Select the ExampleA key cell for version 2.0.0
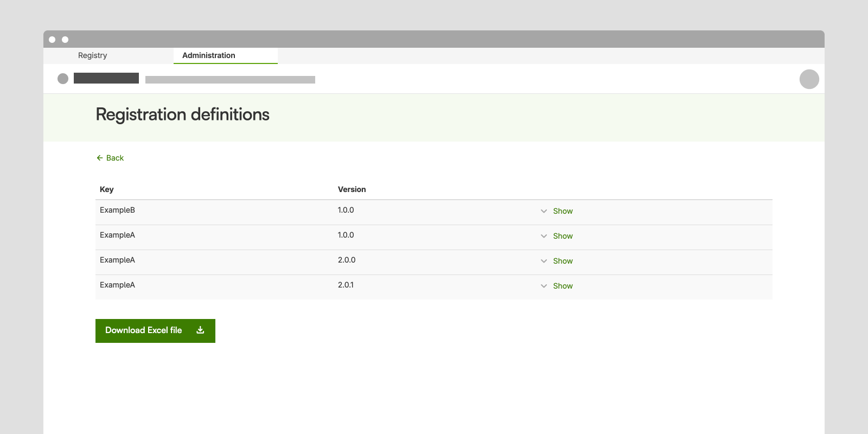Image resolution: width=868 pixels, height=434 pixels. point(117,260)
